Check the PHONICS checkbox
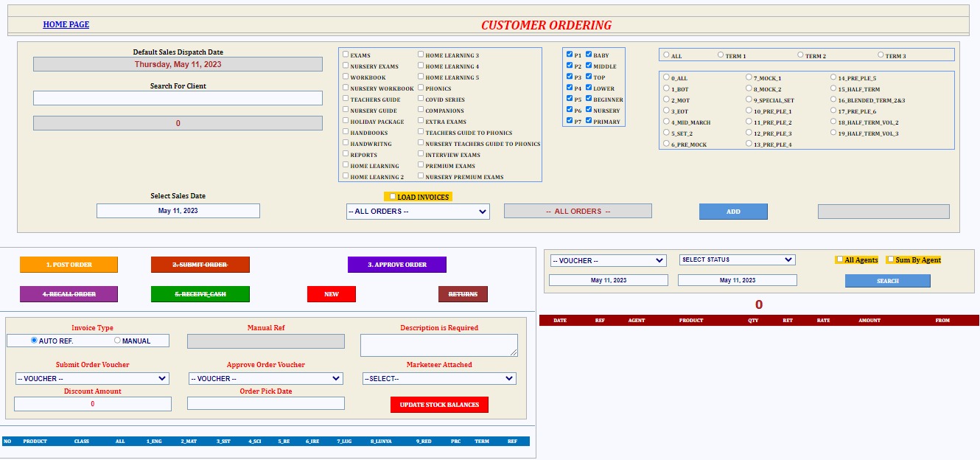This screenshot has height=460, width=980. (x=421, y=88)
